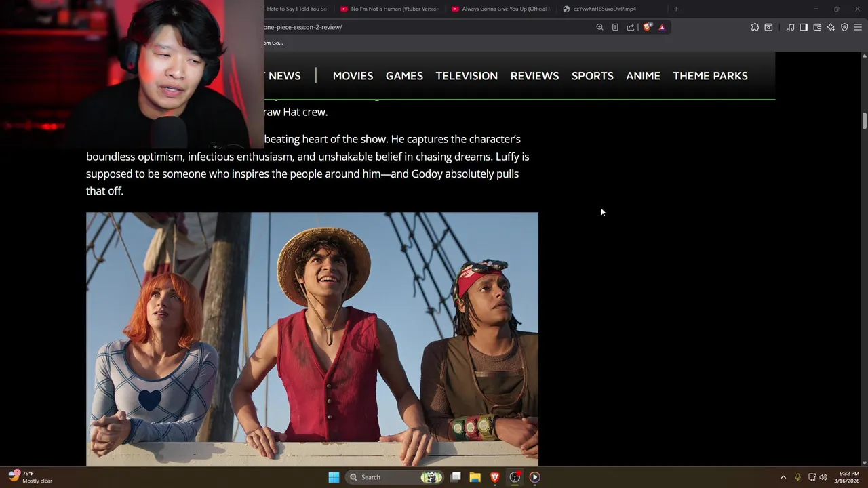
Task: Open OBS Studio taskbar icon
Action: coord(515,477)
